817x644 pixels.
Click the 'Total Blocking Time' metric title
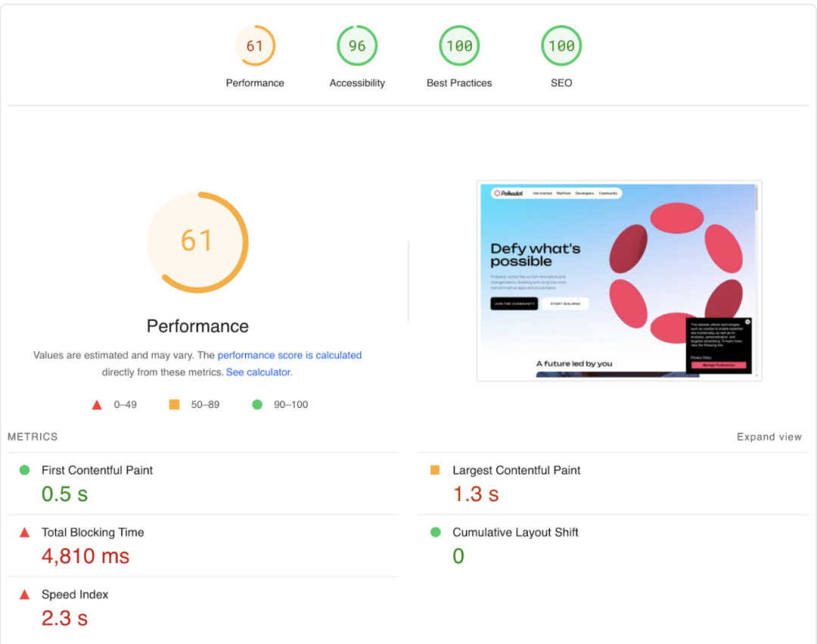click(93, 532)
